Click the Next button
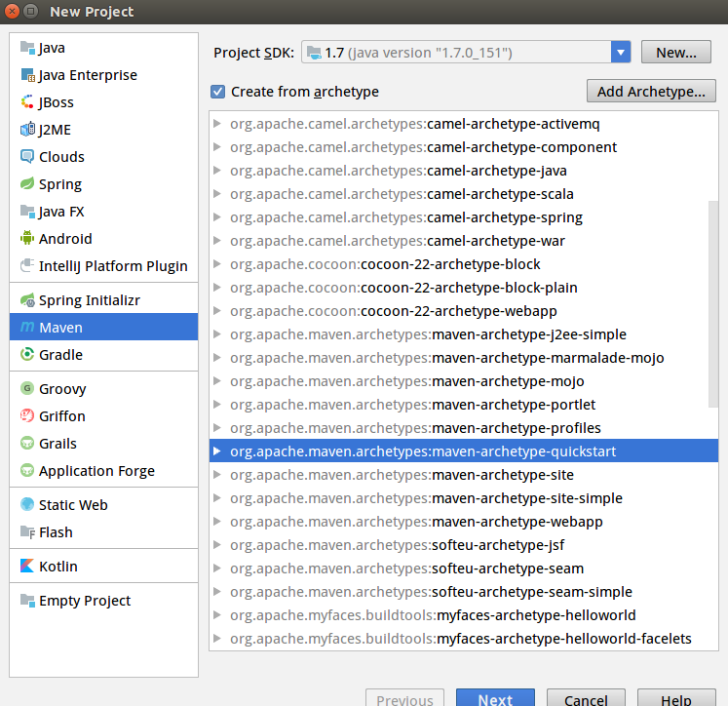The image size is (728, 706). pos(495,697)
